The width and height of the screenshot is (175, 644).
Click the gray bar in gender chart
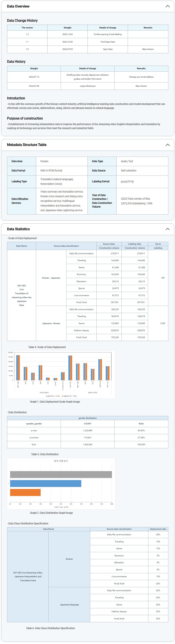61,475
